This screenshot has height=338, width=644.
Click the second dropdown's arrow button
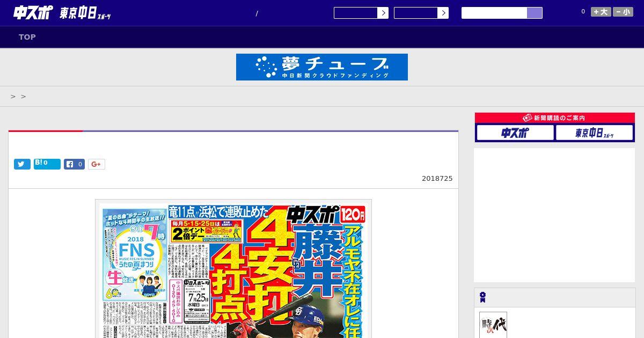click(x=443, y=13)
